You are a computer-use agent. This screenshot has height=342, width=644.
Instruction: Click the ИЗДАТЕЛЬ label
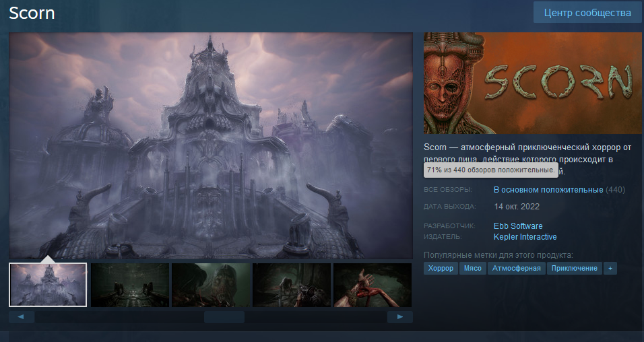[x=443, y=237]
